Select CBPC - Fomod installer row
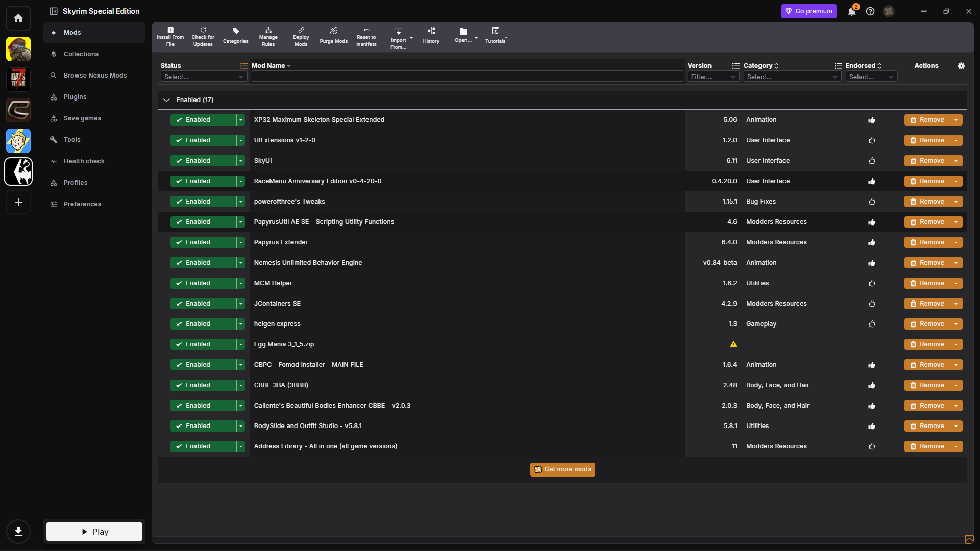 click(562, 365)
